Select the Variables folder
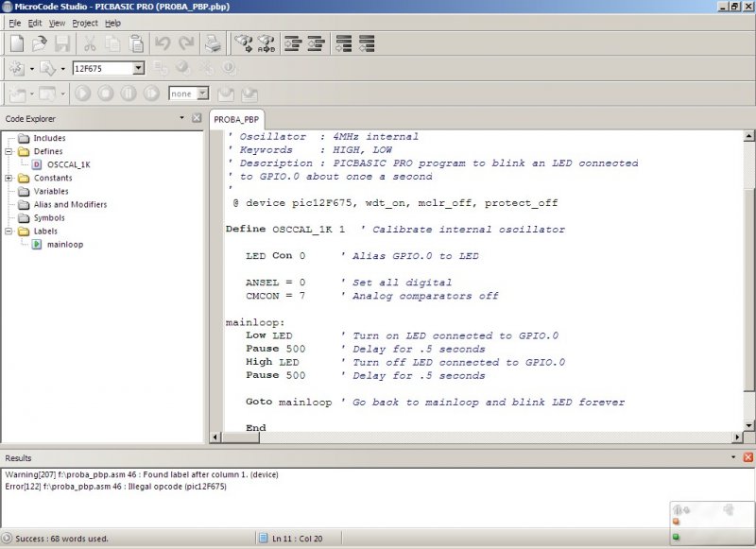Screen dimensions: 756x549 (51, 192)
